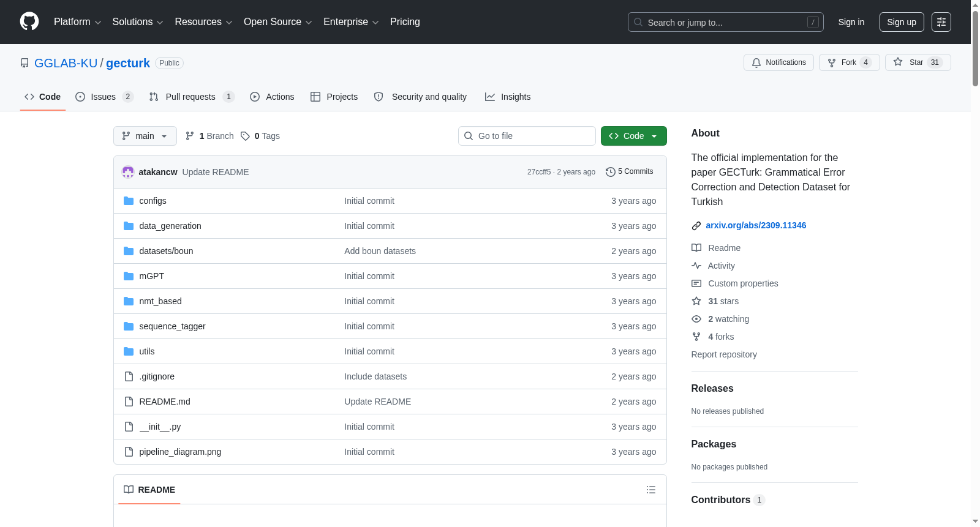
Task: Select the Code repository tab
Action: [43, 97]
